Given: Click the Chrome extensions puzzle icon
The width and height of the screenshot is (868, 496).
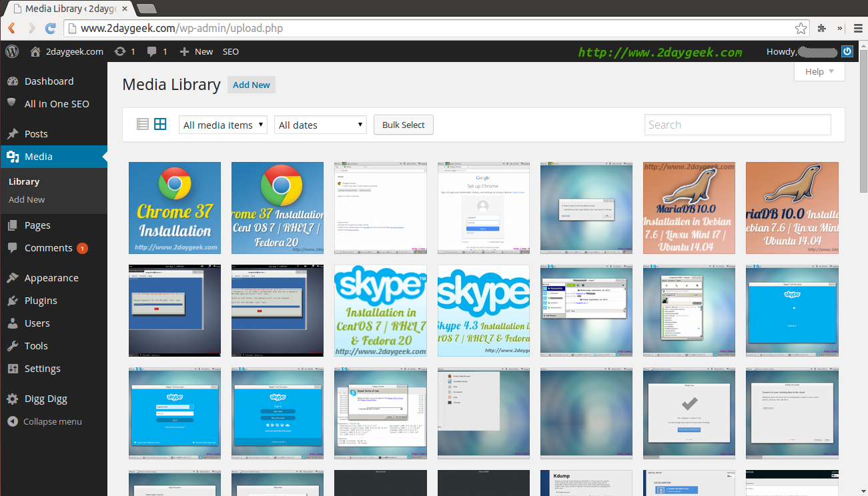Looking at the screenshot, I should point(822,28).
